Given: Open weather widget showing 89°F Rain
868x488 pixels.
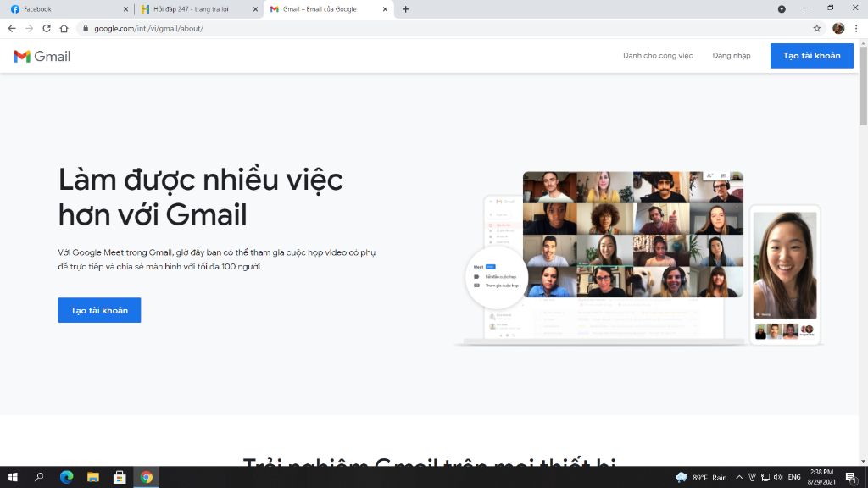Looking at the screenshot, I should (701, 478).
